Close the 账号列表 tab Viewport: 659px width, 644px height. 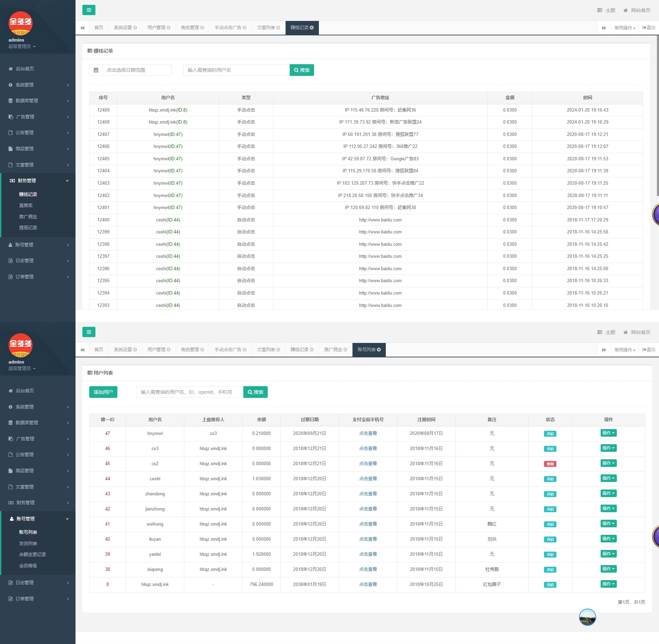[379, 349]
